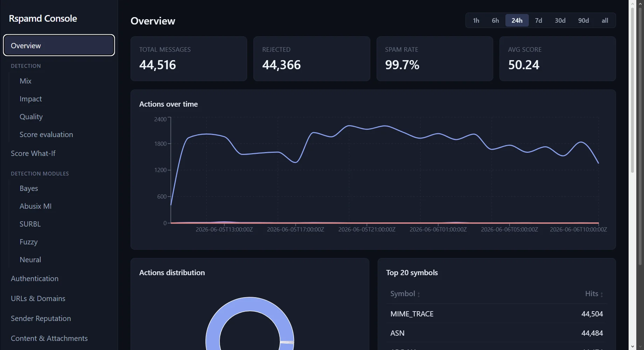This screenshot has width=644, height=350.
Task: Switch to the 90d time range
Action: [583, 20]
